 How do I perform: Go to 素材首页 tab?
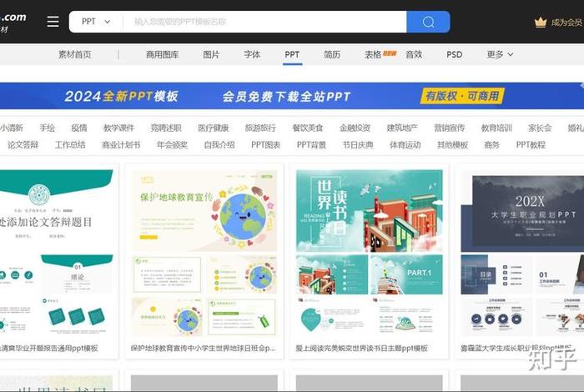(x=74, y=54)
